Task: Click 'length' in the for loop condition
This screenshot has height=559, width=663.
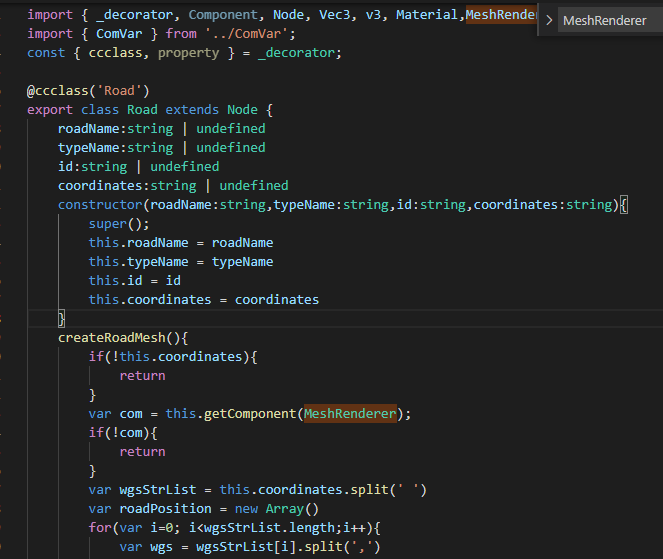Action: [x=311, y=528]
